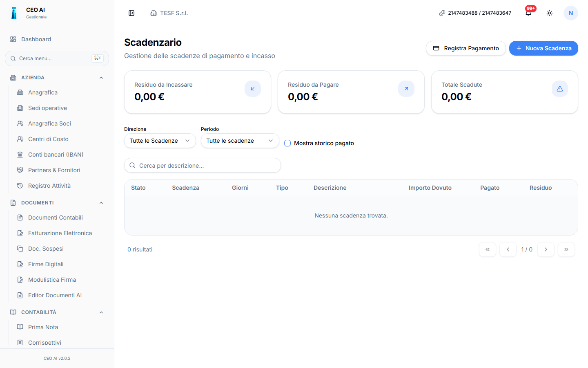Click the Residuo column header
Viewport: 588px width, 368px height.
[541, 188]
